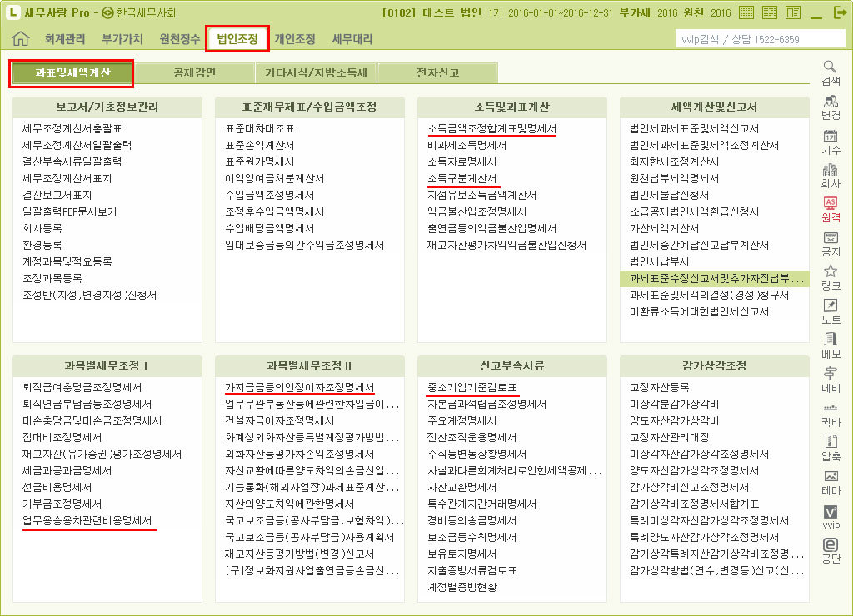
Task: Open the 메모 sidebar icon
Action: (x=831, y=345)
